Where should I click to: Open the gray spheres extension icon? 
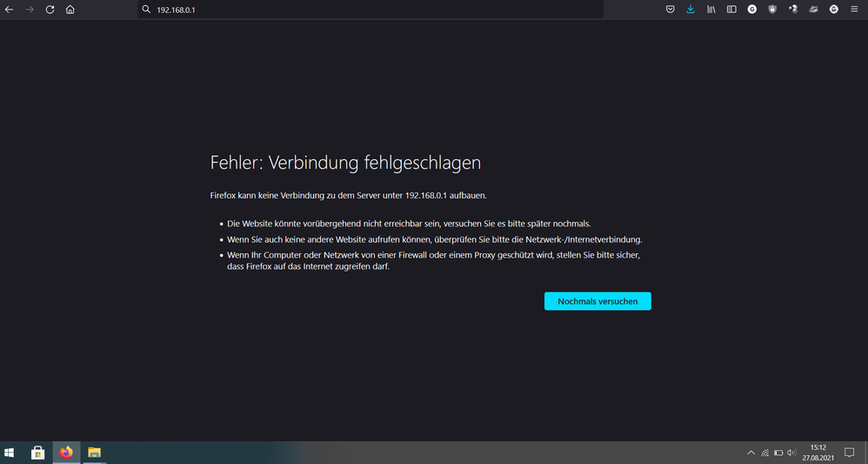pos(792,10)
